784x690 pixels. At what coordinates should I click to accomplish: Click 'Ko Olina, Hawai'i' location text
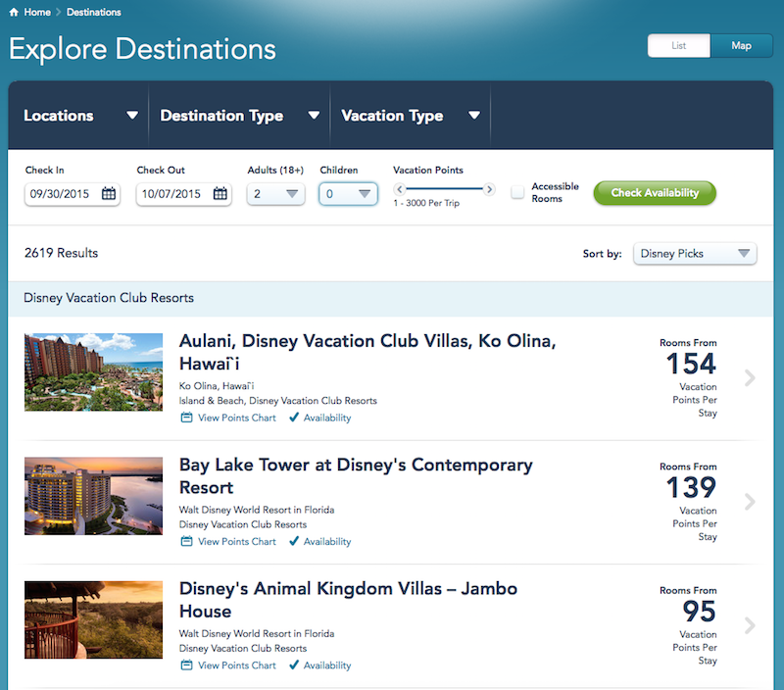(217, 386)
